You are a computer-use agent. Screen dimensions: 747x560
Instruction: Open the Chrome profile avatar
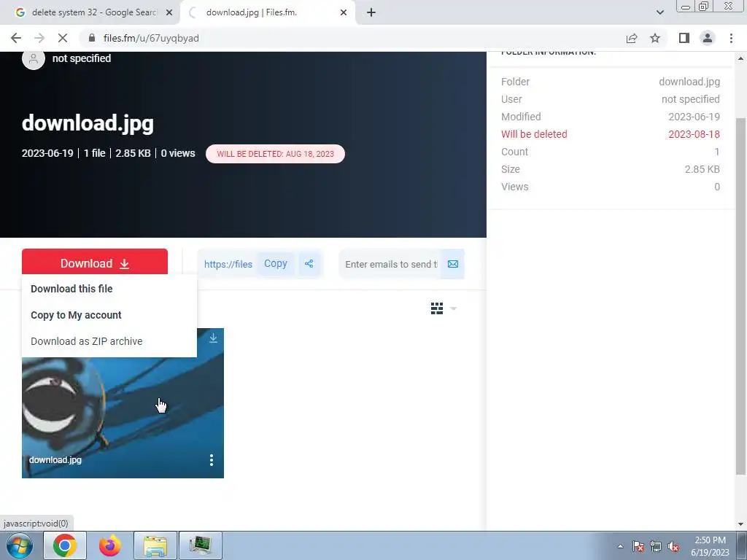point(708,38)
